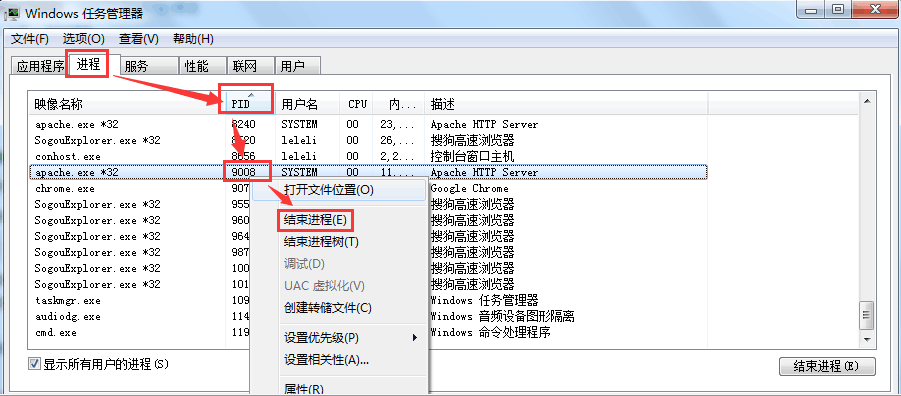Click memory cell 23,... in PID 8240 row

[x=397, y=124]
